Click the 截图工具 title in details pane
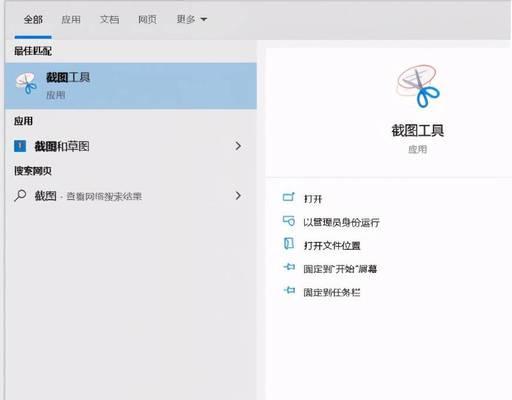Image resolution: width=512 pixels, height=400 pixels. (417, 130)
